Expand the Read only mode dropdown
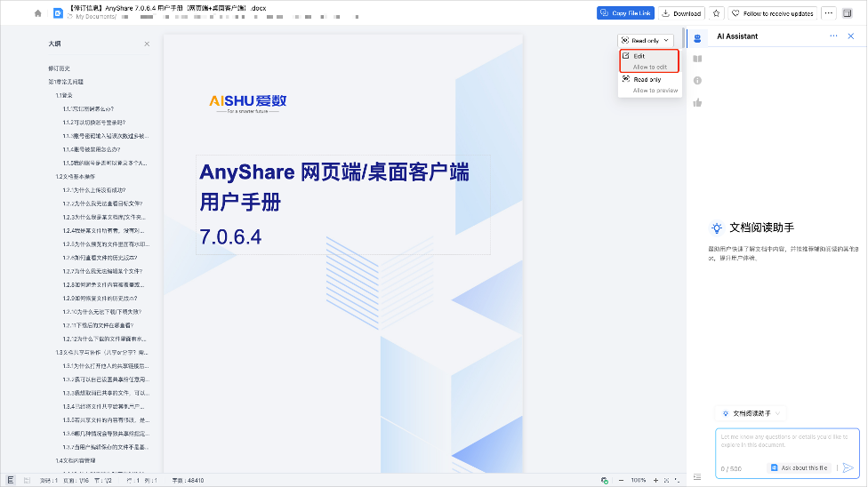Screen dimensions: 868x487 [x=645, y=41]
